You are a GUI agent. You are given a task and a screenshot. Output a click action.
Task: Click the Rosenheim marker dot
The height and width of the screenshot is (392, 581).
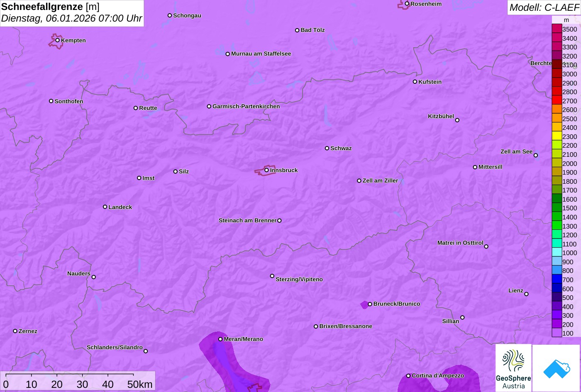(407, 4)
